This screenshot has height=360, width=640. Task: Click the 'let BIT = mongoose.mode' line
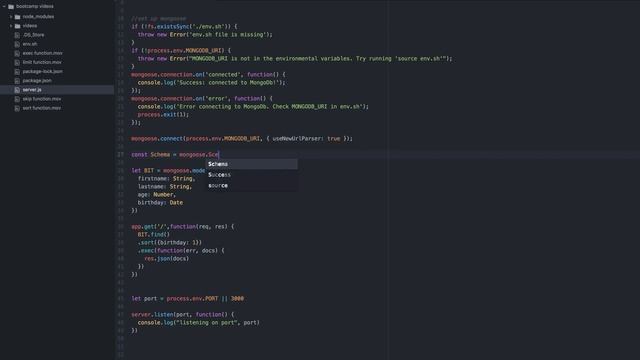click(168, 171)
